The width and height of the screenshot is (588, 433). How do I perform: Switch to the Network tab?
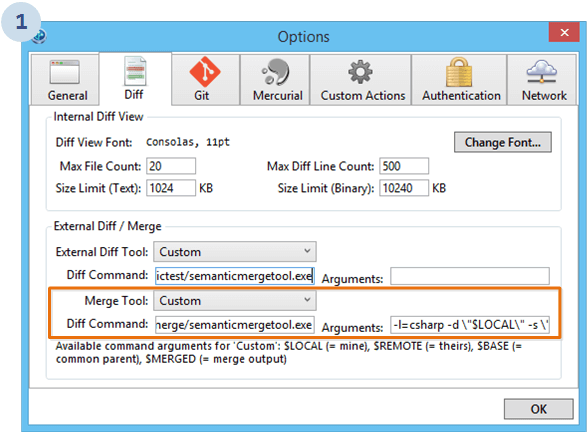tap(542, 79)
